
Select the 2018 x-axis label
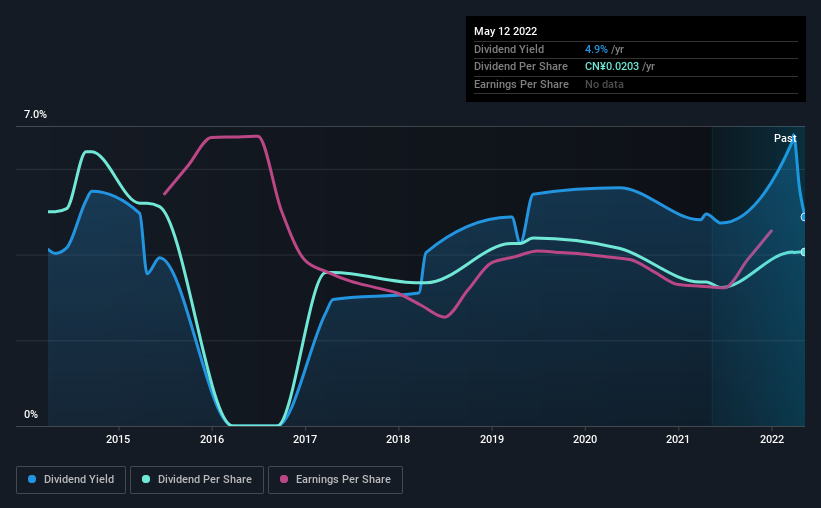(398, 439)
